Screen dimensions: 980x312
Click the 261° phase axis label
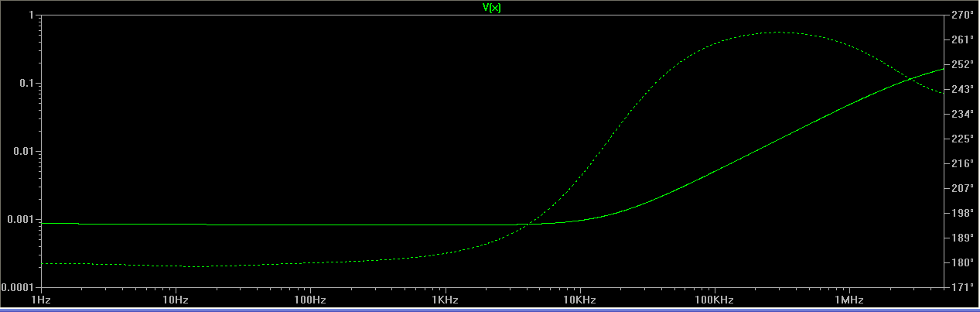tap(961, 39)
